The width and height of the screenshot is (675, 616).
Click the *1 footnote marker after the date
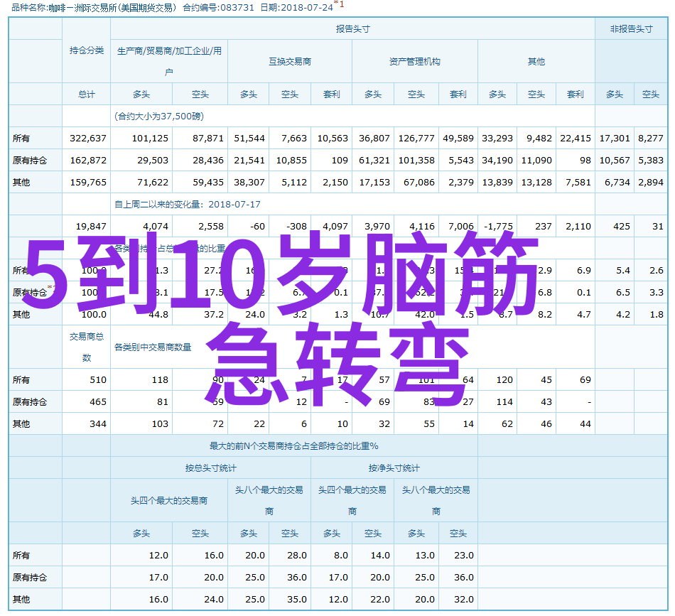pyautogui.click(x=340, y=4)
